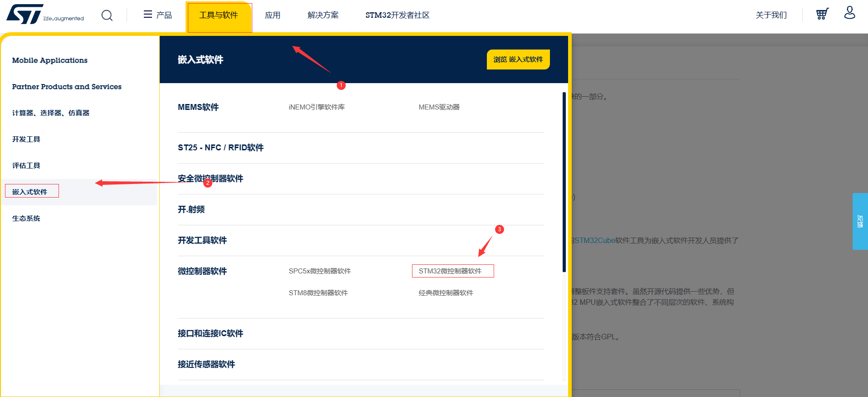Open STM8微控制器软件 link
Image resolution: width=868 pixels, height=397 pixels.
318,293
